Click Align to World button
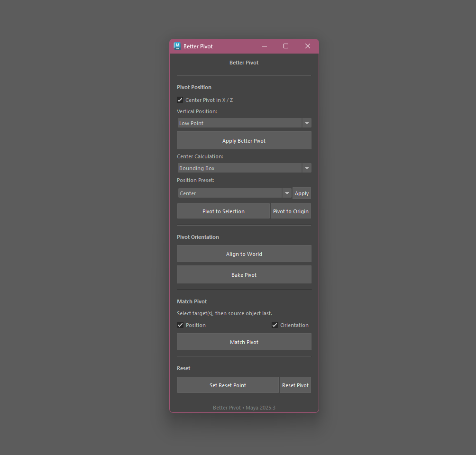The image size is (476, 455). coord(244,254)
